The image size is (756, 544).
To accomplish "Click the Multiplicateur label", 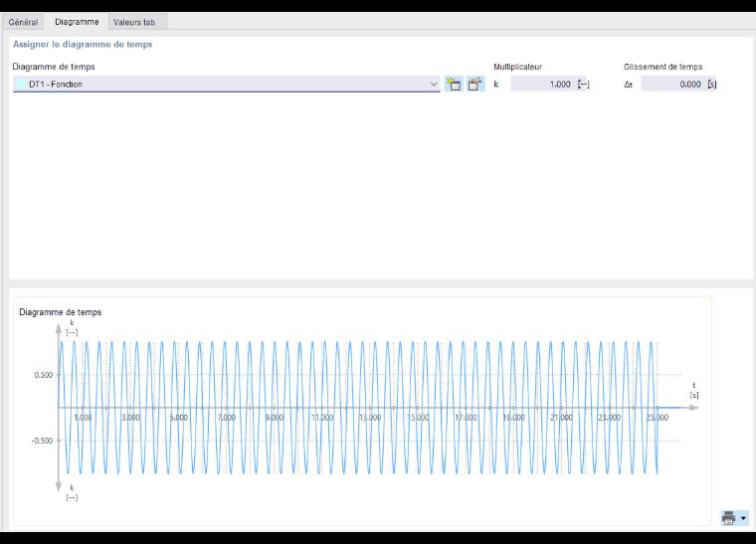I will [517, 67].
